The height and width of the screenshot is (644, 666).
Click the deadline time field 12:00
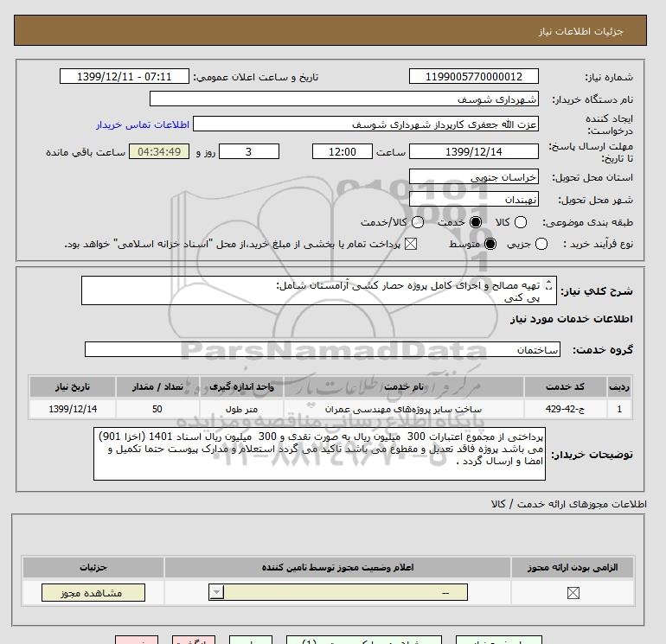(342, 151)
